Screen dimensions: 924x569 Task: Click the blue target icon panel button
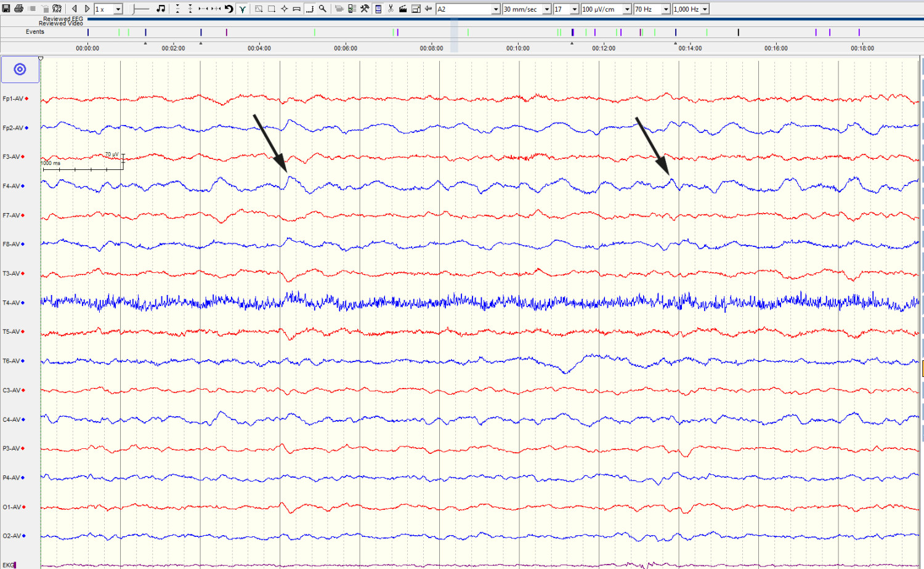coord(20,70)
